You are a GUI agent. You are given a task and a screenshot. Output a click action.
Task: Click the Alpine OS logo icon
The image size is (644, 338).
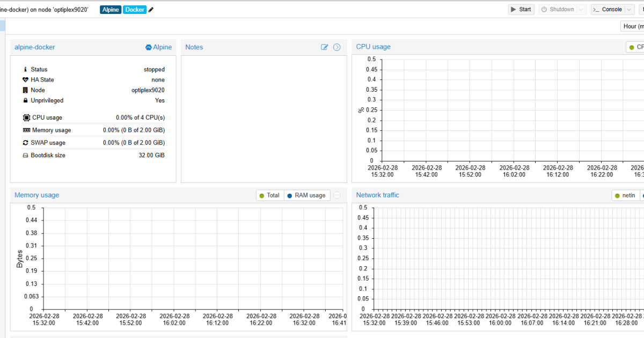click(149, 47)
